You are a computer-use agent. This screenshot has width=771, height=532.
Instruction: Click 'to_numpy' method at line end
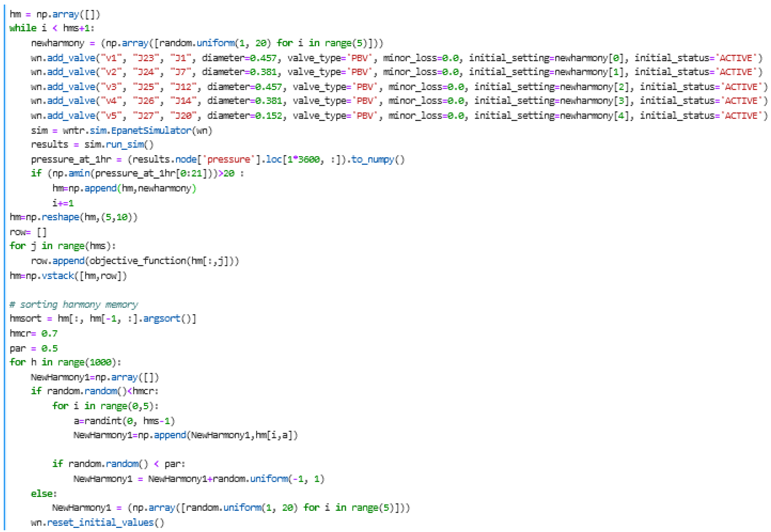pos(373,159)
